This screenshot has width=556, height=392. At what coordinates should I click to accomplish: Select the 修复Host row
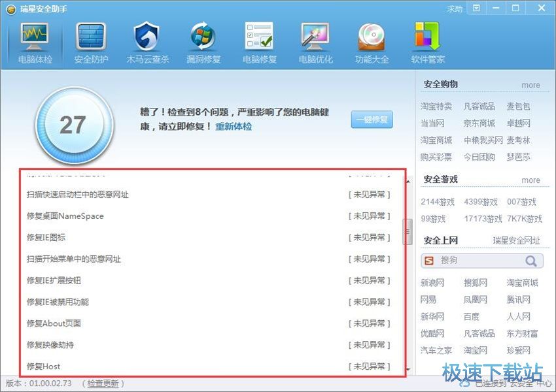[x=209, y=366]
